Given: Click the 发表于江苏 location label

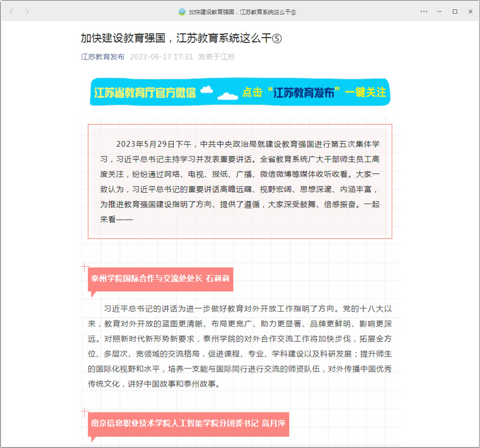Looking at the screenshot, I should [216, 57].
